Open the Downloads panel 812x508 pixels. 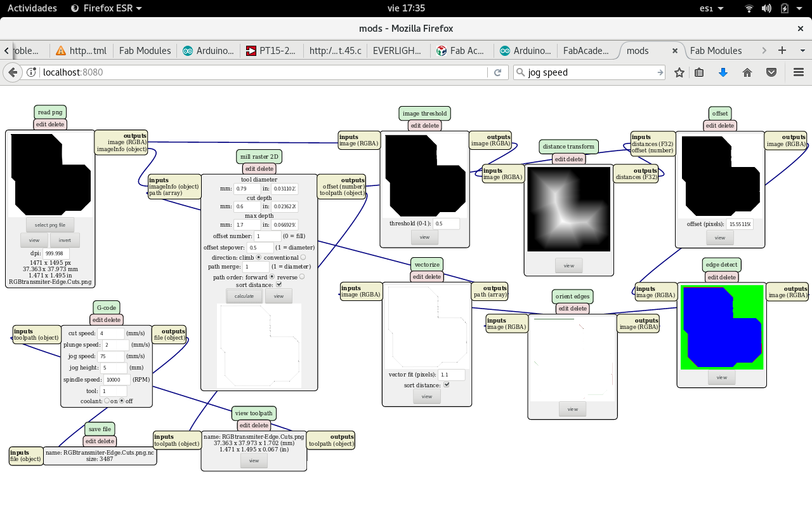(x=723, y=72)
